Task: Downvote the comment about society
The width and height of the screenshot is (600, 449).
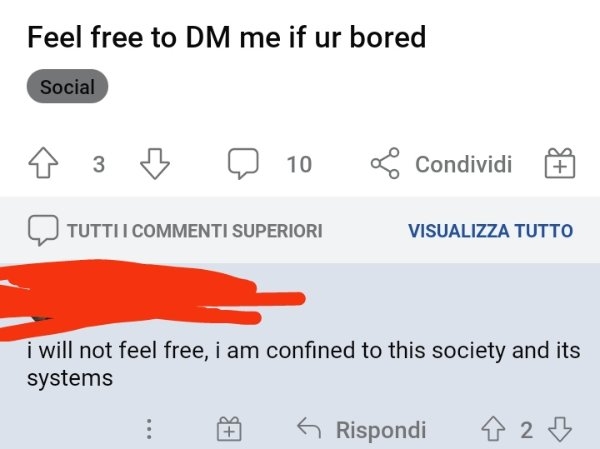Action: 561,430
